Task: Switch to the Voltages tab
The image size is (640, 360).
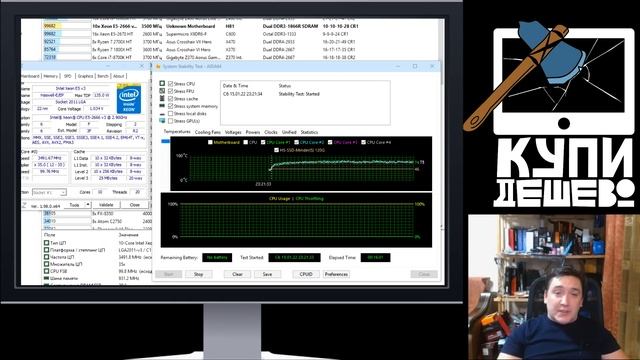Action: tap(233, 132)
